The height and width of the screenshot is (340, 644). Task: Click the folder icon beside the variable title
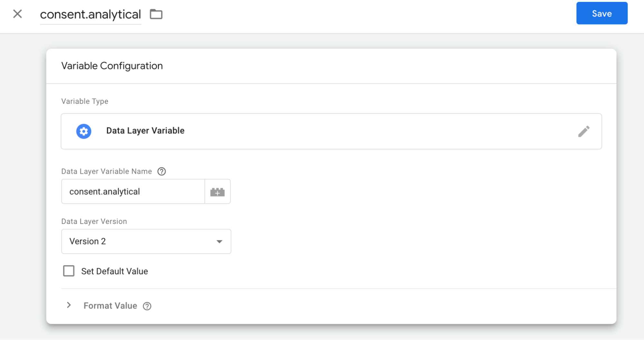tap(156, 14)
